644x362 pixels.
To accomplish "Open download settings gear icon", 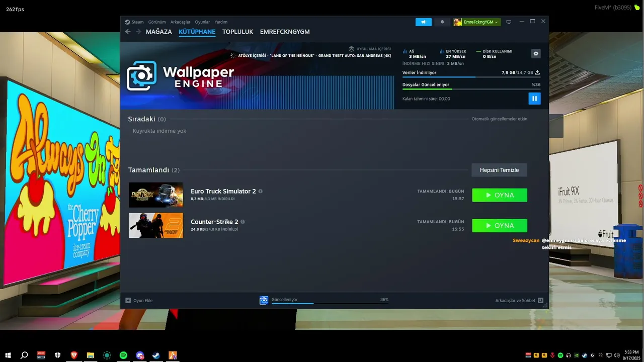I will [536, 53].
